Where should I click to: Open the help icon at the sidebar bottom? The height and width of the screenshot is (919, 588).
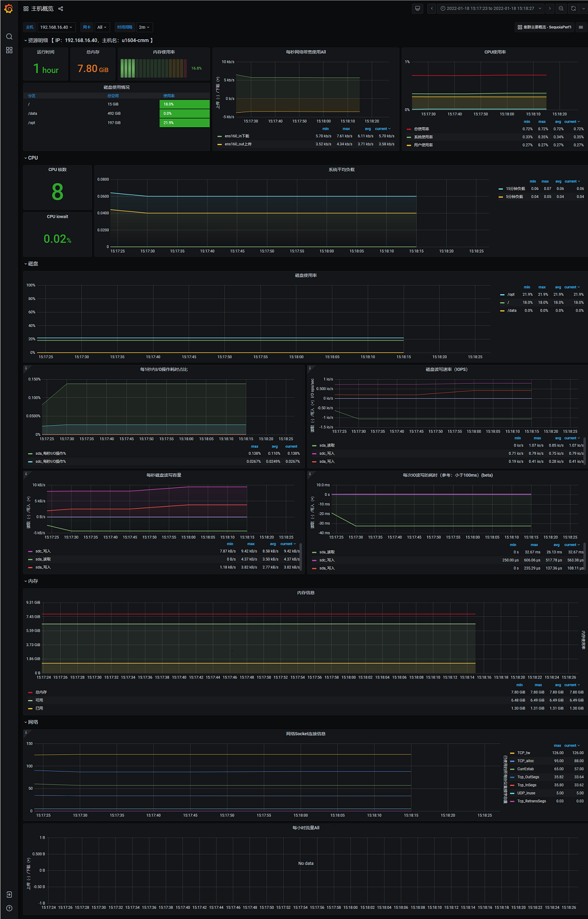pyautogui.click(x=9, y=908)
